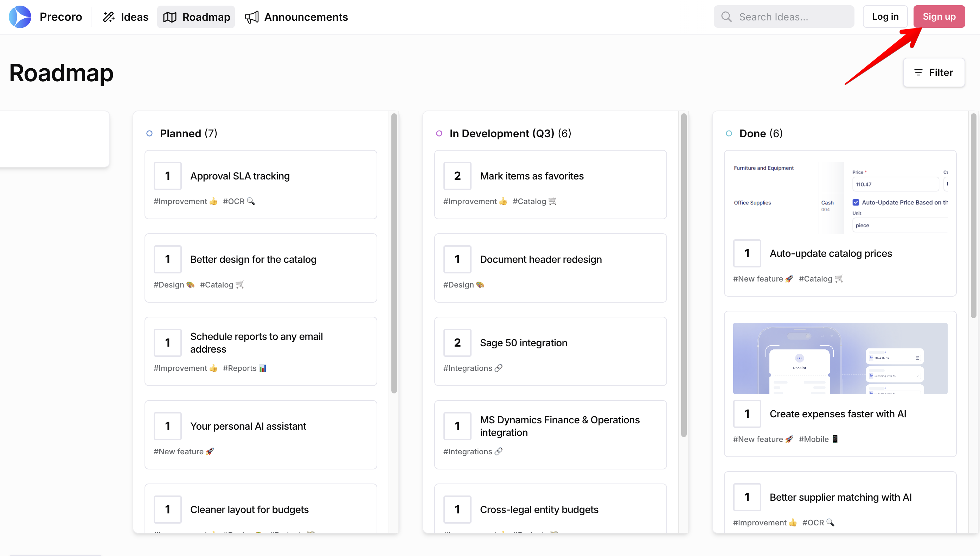
Task: Click the magnifier icon in search
Action: [726, 17]
